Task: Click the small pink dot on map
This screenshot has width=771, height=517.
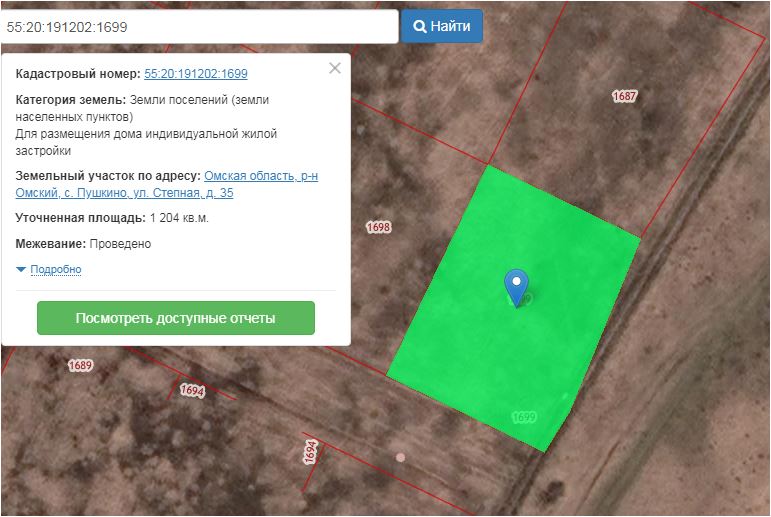Action: (x=401, y=457)
